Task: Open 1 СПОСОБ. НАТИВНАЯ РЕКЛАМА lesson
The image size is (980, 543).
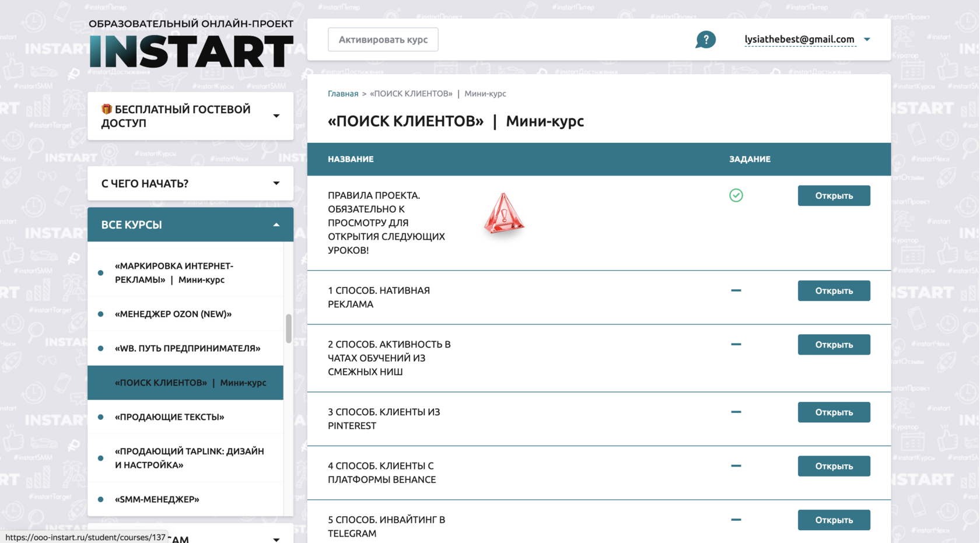Action: tap(834, 290)
